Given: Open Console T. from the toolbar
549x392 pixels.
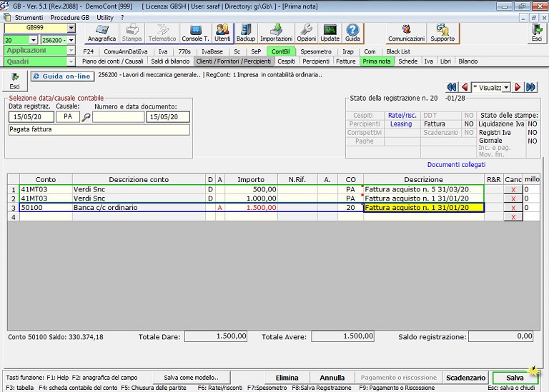Looking at the screenshot, I should [x=195, y=33].
